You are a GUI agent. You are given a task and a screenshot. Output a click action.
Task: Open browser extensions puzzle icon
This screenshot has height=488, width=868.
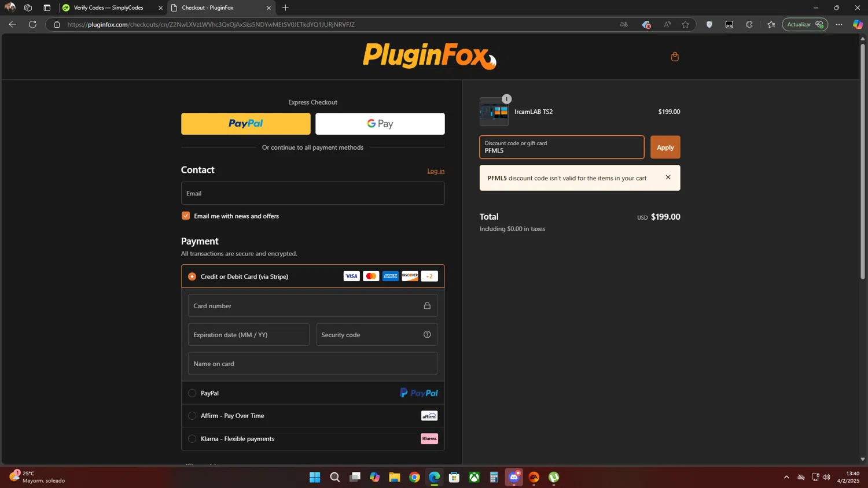[749, 24]
